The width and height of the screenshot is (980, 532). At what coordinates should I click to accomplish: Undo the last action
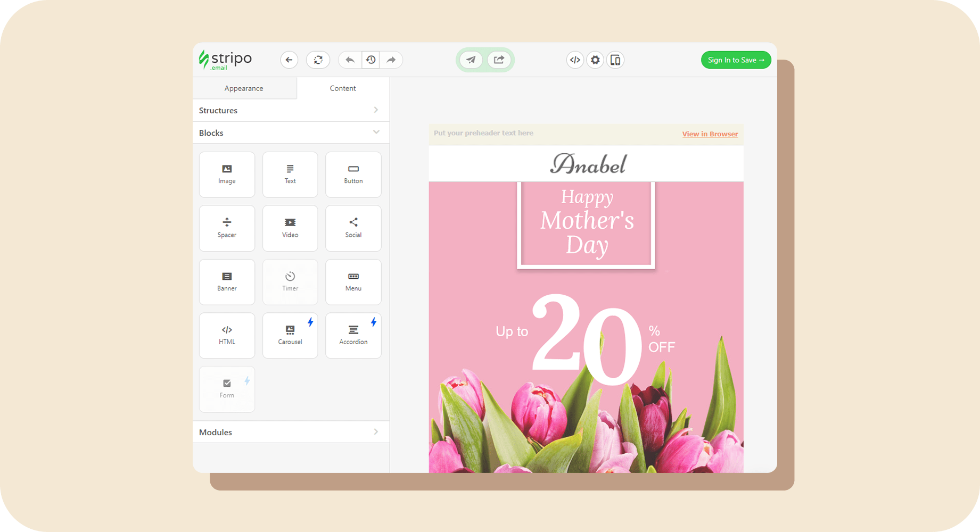(x=350, y=60)
